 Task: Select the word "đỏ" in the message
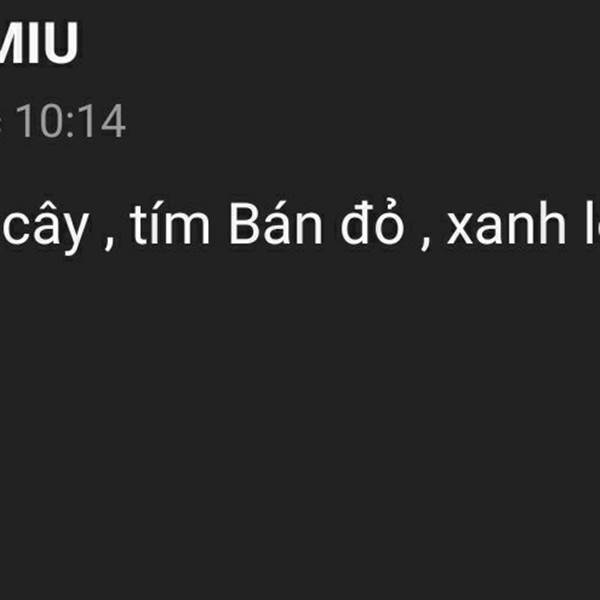tap(372, 222)
